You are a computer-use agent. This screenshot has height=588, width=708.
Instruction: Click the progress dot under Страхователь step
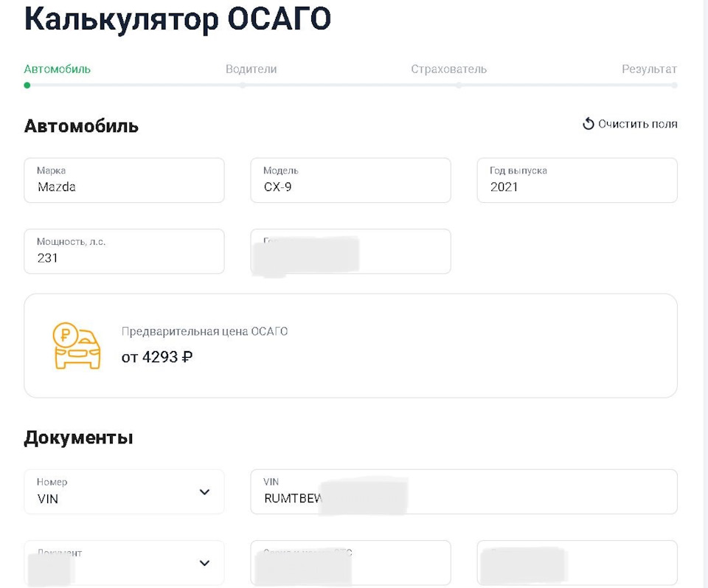(x=459, y=86)
